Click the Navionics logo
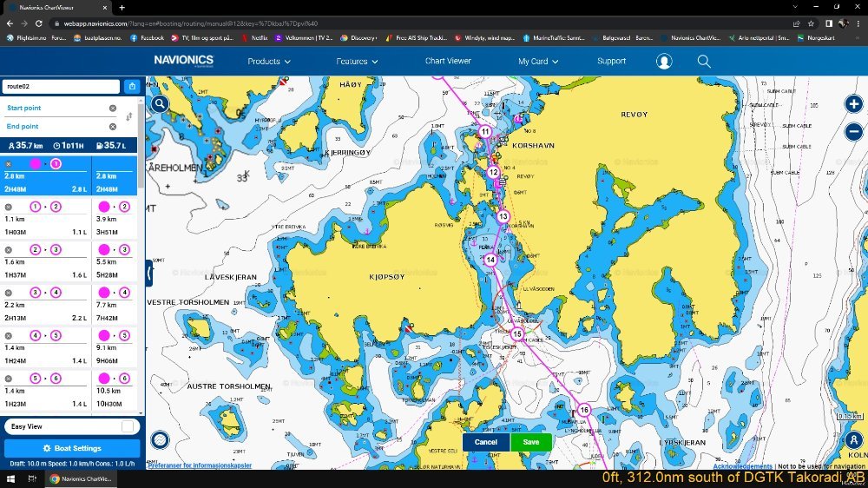This screenshot has width=868, height=488. coord(184,61)
